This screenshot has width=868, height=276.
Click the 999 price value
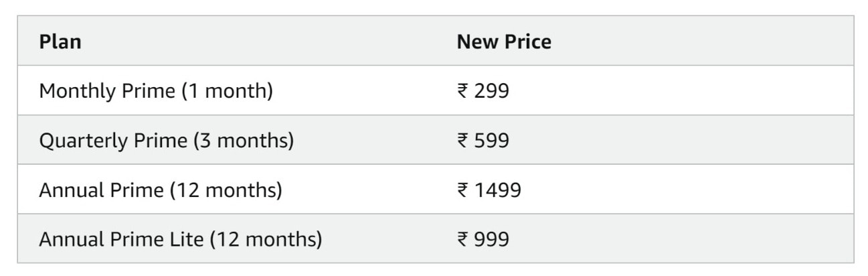(492, 239)
